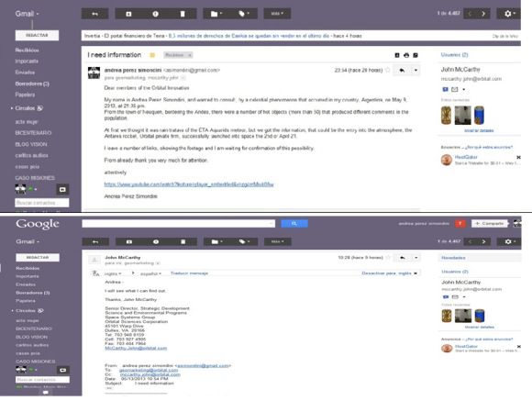Reply to andrea perez simoncini's 23:54 message
Image resolution: width=532 pixels, height=401 pixels.
tap(402, 71)
